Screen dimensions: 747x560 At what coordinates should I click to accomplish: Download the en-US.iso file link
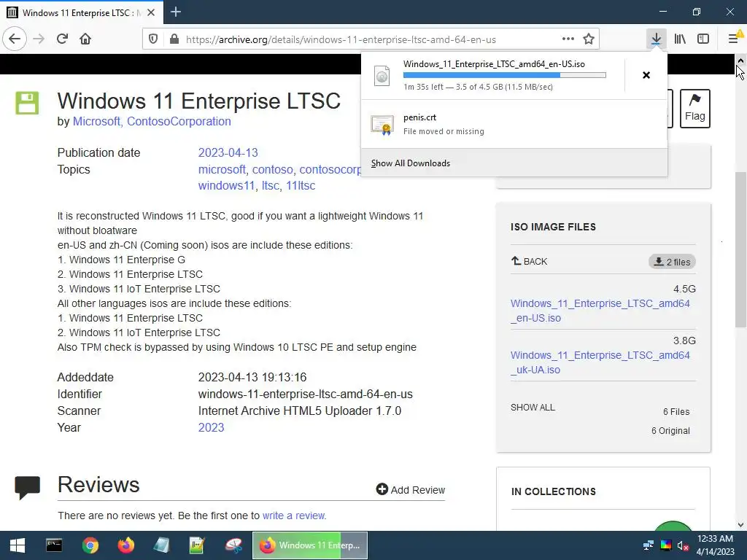[x=600, y=311]
